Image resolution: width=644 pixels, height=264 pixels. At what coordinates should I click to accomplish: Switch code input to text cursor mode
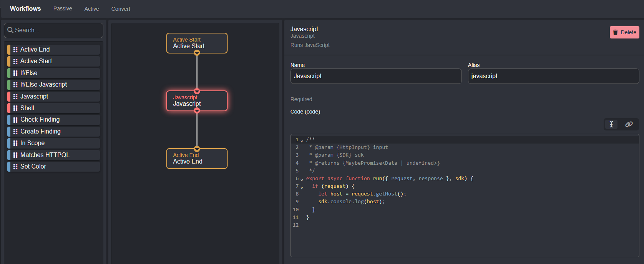click(x=611, y=124)
